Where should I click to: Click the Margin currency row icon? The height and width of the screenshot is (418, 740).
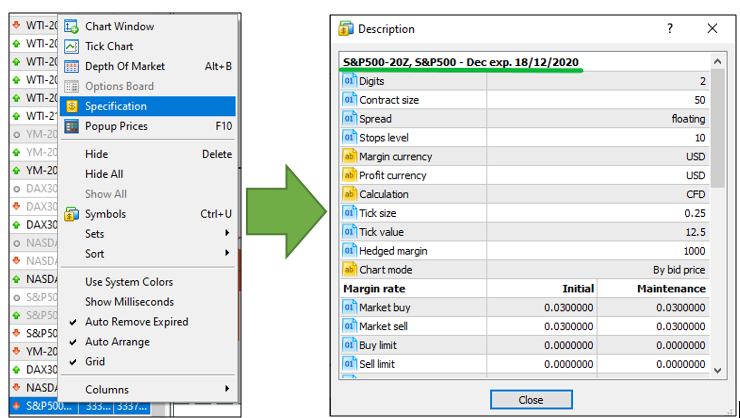(349, 156)
